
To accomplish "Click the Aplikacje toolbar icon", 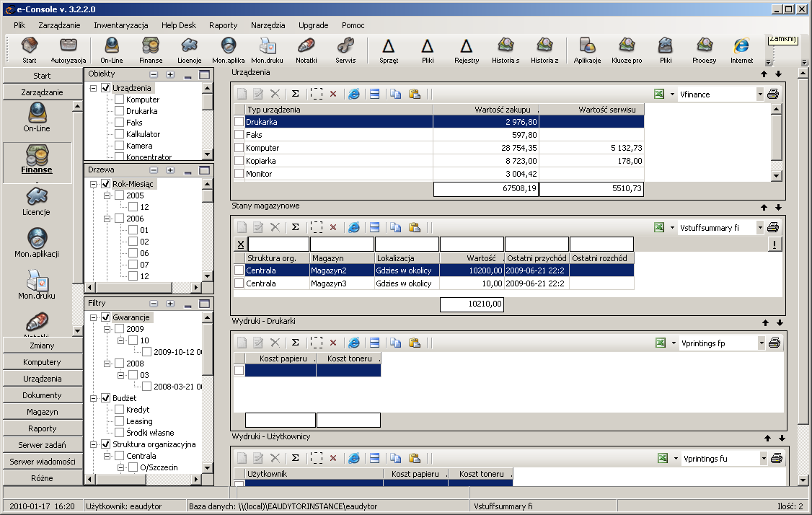I will click(587, 50).
